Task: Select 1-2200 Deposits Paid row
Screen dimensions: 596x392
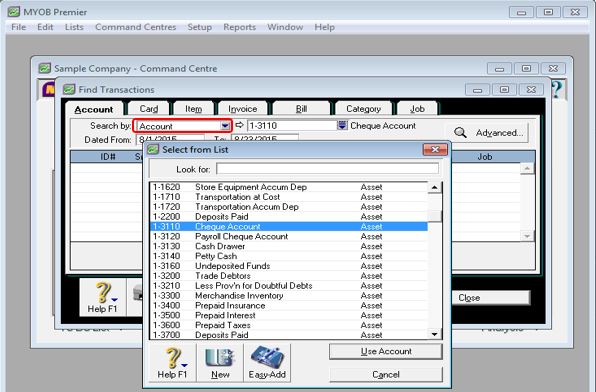Action: point(289,217)
